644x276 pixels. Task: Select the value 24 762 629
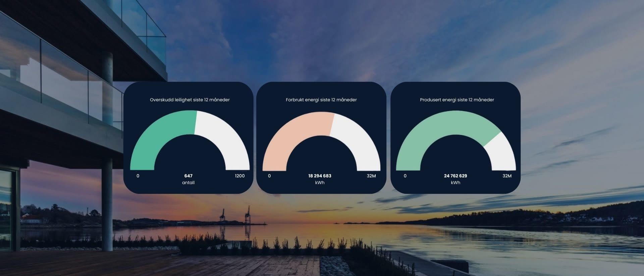[x=455, y=176]
